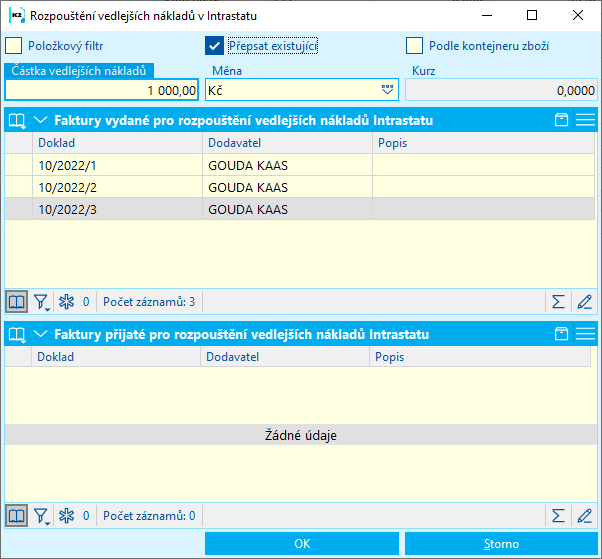Click the archive box icon in received invoices header
The width and height of the screenshot is (602, 559).
point(562,334)
